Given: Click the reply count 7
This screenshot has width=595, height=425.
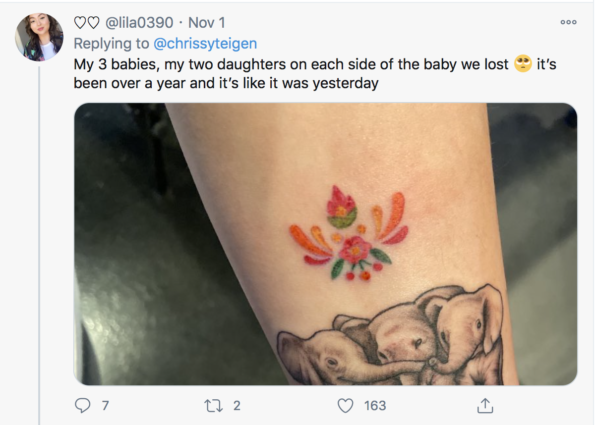Looking at the screenshot, I should pos(105,406).
